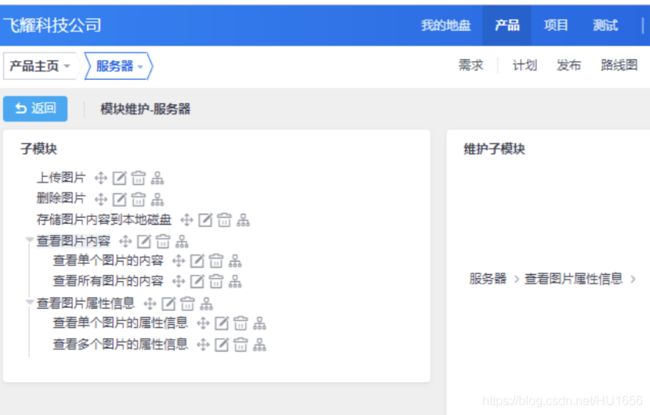This screenshot has width=650, height=415.
Task: Open submodule tree icon for 删除图片
Action: click(157, 199)
